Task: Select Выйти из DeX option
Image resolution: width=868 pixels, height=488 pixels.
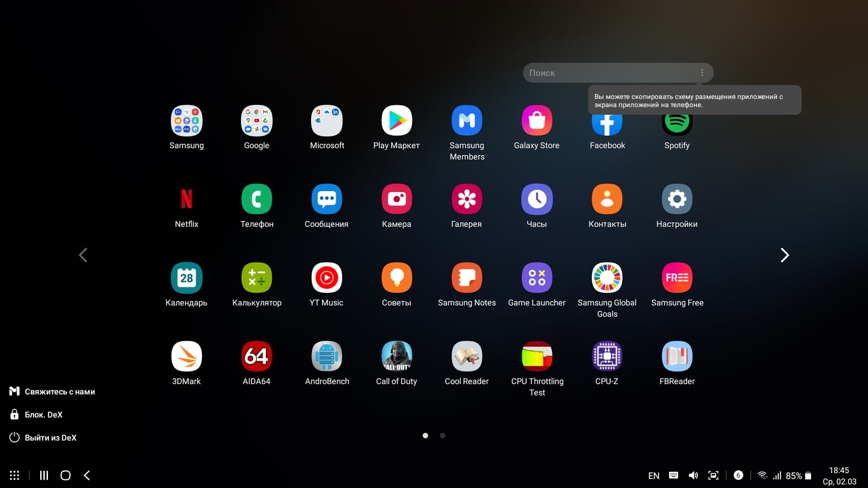Action: tap(50, 437)
